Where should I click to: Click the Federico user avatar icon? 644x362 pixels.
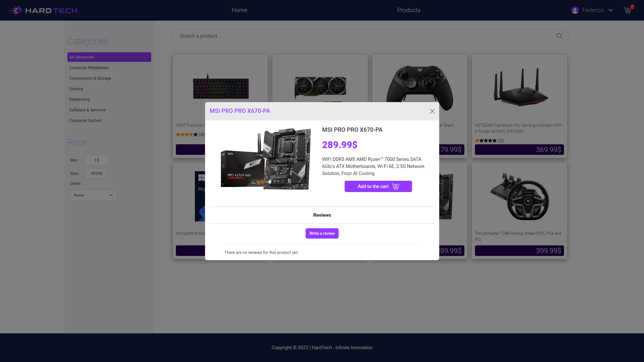tap(575, 10)
